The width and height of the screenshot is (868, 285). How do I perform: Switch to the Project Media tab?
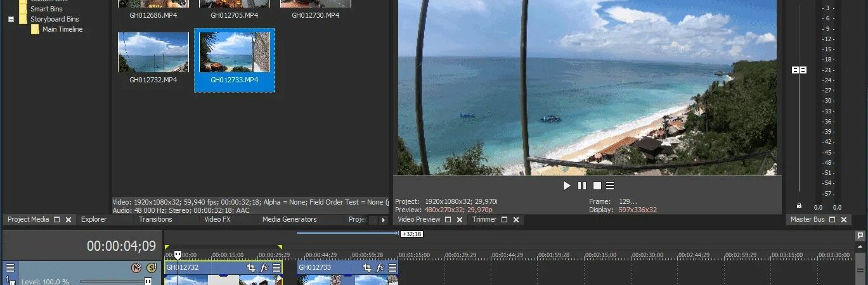(28, 219)
